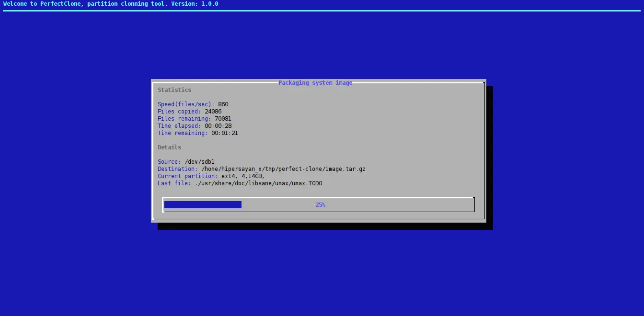
Task: Click the 'Time elapsed:' label
Action: pyautogui.click(x=180, y=126)
